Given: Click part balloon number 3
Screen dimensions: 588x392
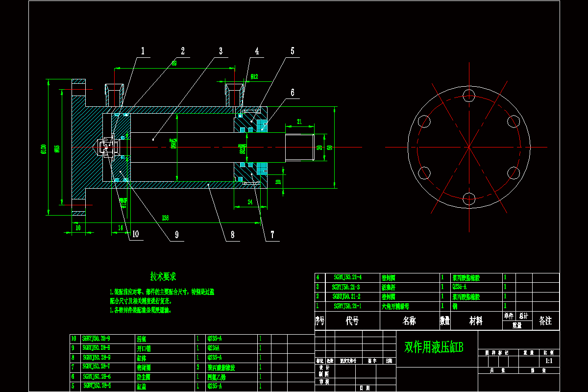Looking at the screenshot, I should point(221,49).
